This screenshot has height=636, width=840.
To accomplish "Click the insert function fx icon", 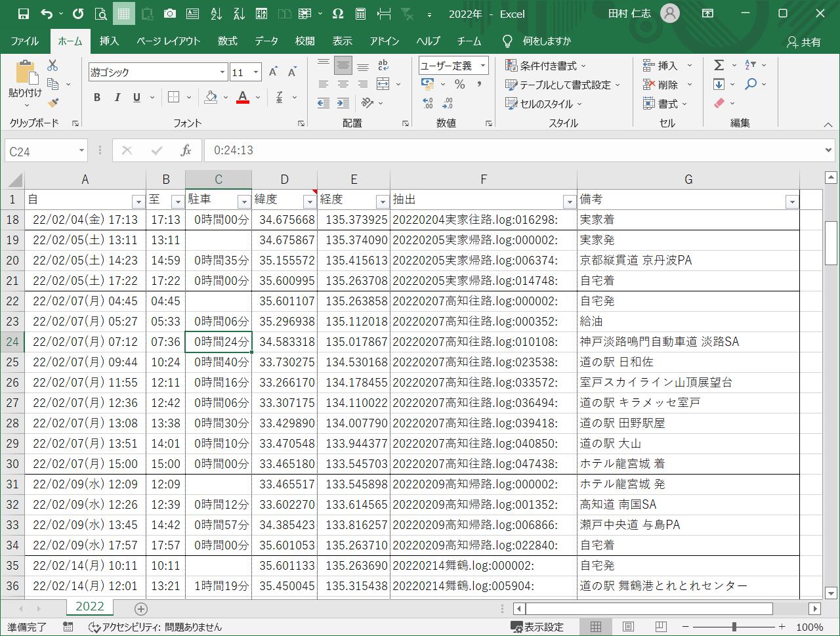I will (x=186, y=150).
